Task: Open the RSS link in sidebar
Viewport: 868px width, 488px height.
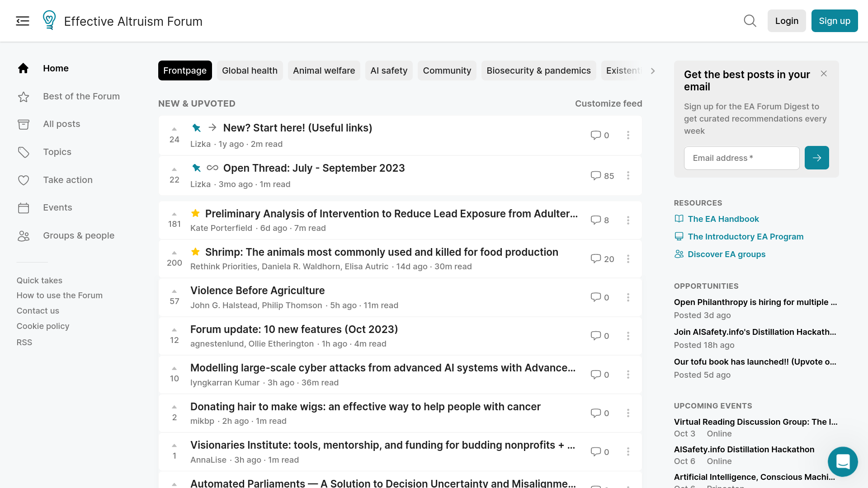Action: tap(24, 343)
